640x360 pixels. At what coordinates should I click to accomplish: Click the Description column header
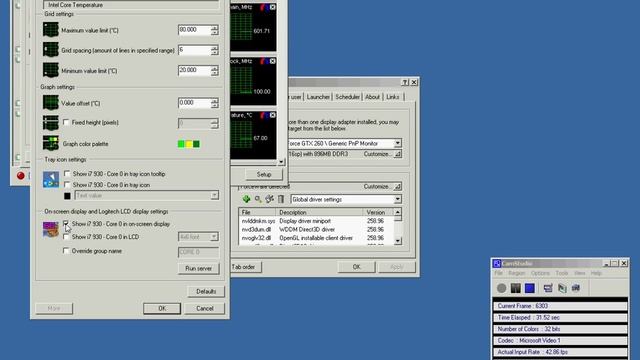click(x=319, y=212)
